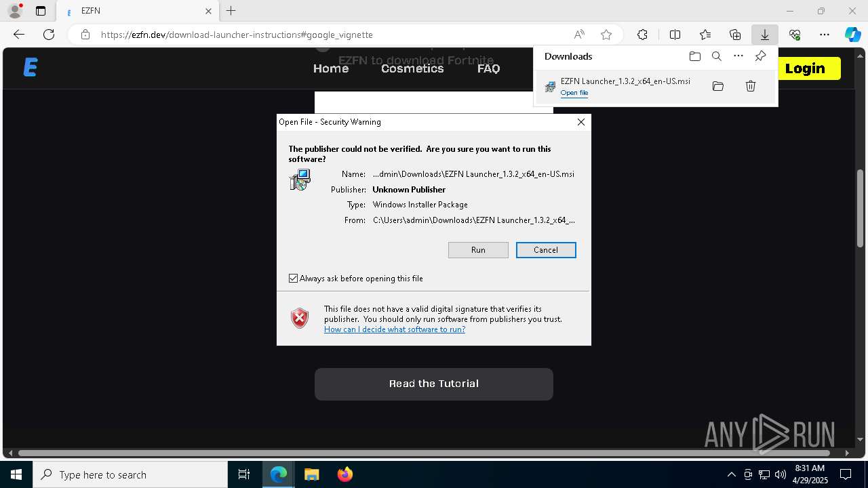This screenshot has height=488, width=868.
Task: Click Windows Installer Package type text
Action: [x=420, y=205]
